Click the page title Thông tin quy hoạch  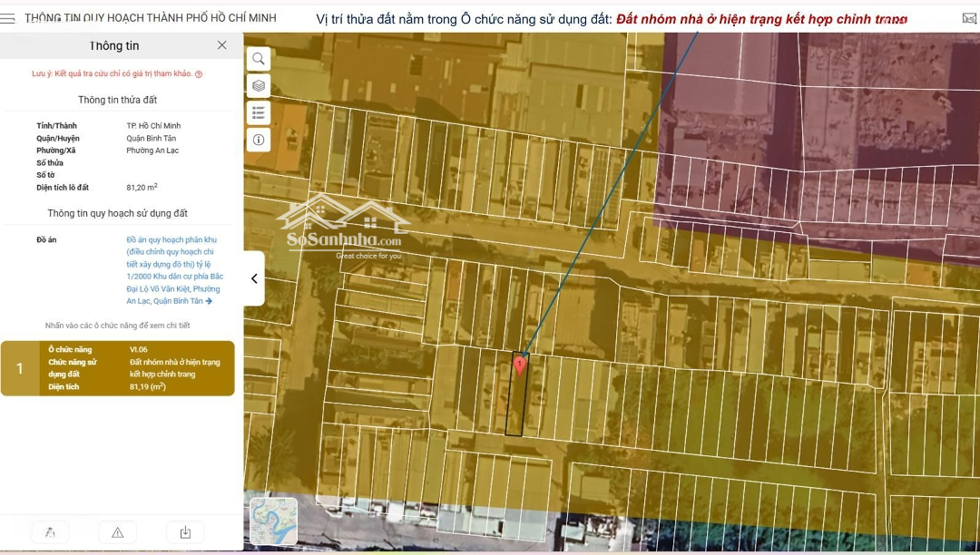tap(150, 18)
